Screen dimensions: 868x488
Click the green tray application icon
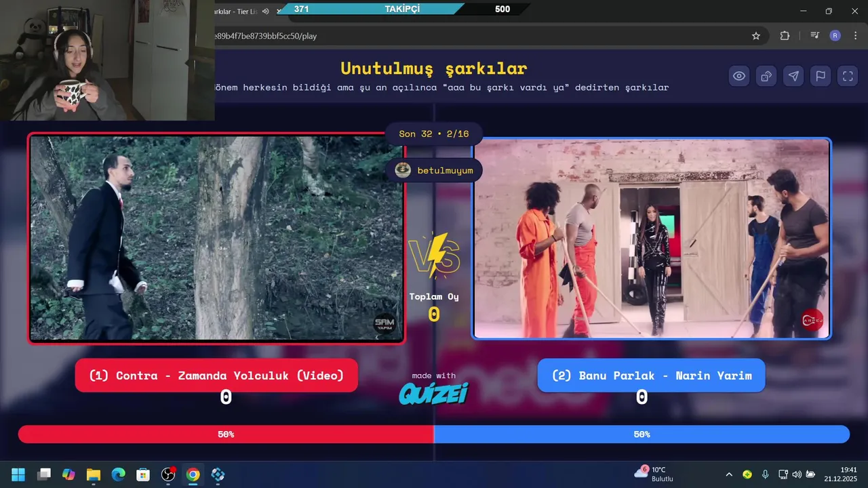747,474
